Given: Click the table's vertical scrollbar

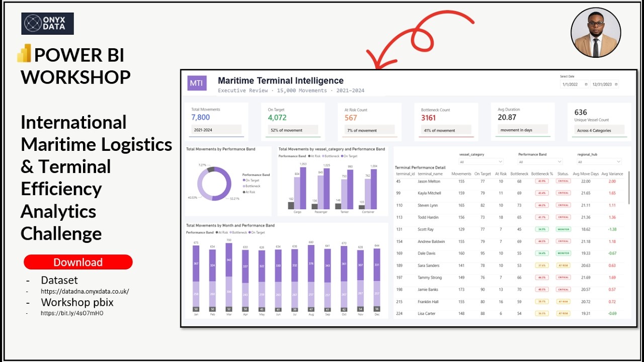Looking at the screenshot, I should pos(629,188).
